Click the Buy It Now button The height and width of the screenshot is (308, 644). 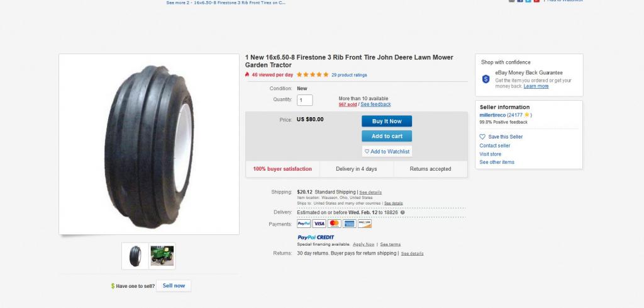pos(387,122)
